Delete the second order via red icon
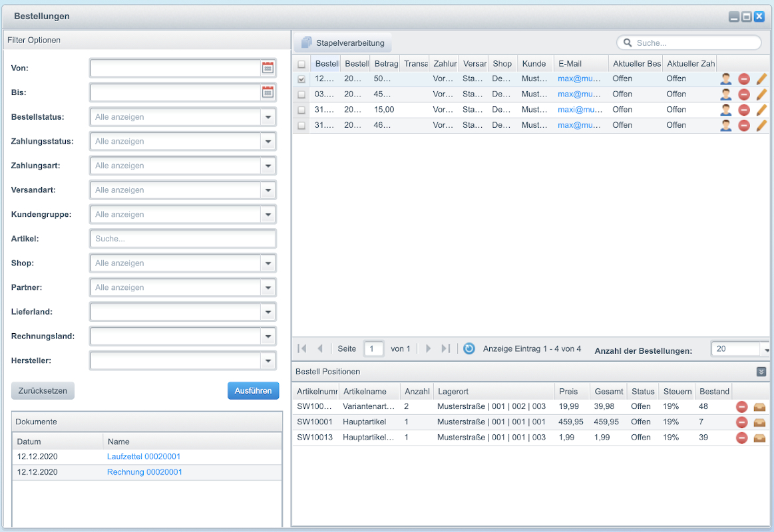 [x=744, y=94]
